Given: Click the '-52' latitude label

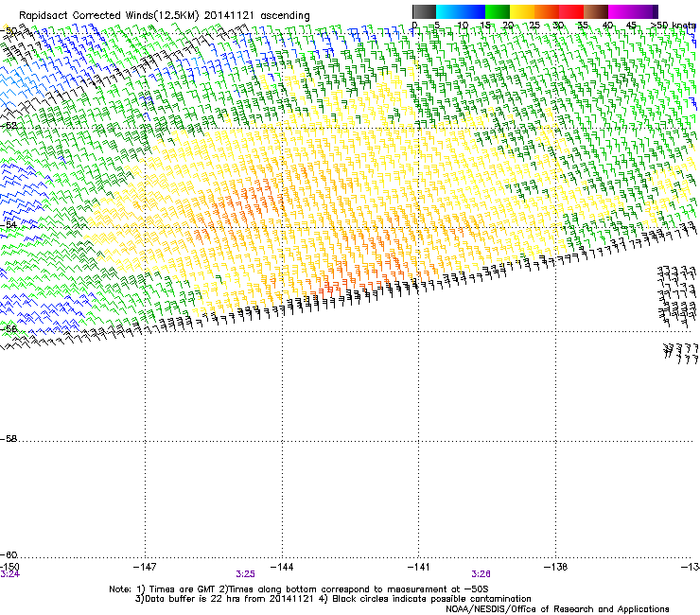Looking at the screenshot, I should coord(9,126).
